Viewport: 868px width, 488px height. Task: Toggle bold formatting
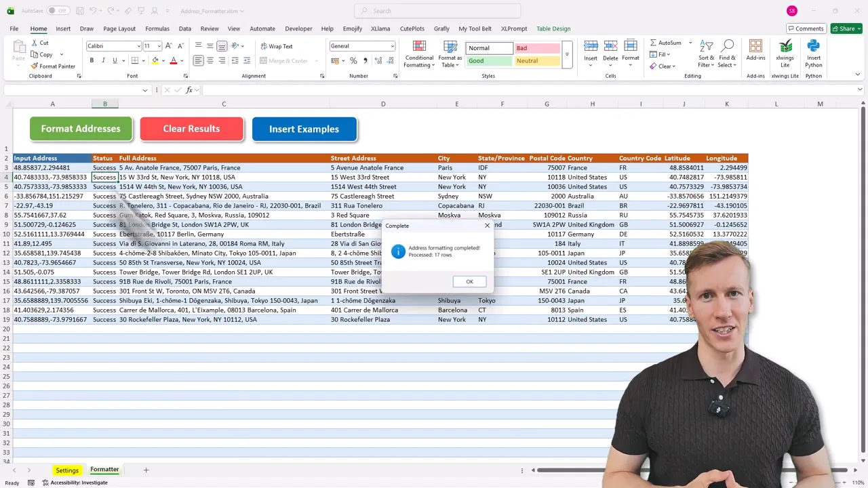click(92, 60)
